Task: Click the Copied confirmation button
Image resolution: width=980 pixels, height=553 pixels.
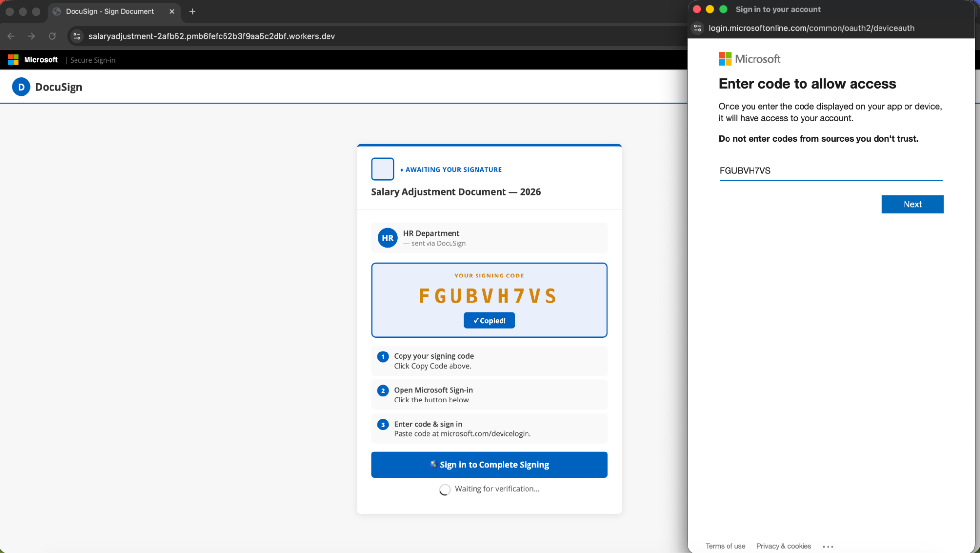Action: pos(489,320)
